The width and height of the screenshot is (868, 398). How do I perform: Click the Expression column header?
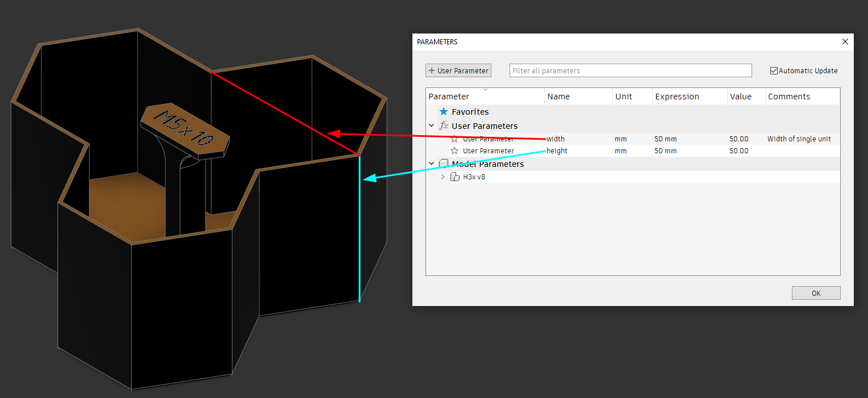tap(677, 96)
